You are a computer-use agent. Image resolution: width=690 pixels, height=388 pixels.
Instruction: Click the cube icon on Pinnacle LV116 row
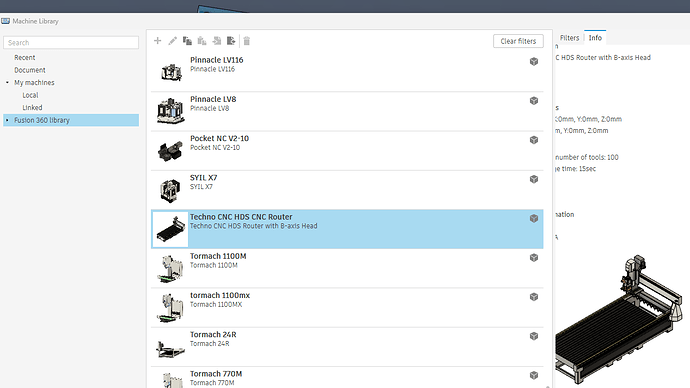pyautogui.click(x=534, y=62)
